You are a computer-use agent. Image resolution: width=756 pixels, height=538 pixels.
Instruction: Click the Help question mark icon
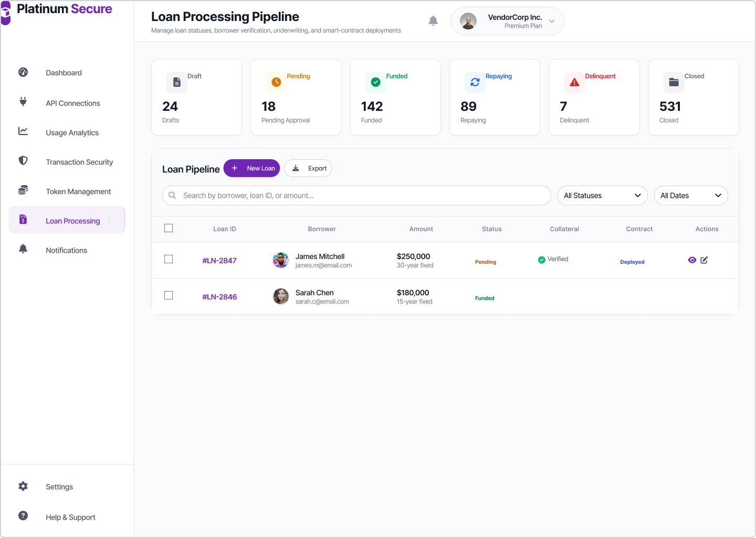(23, 515)
